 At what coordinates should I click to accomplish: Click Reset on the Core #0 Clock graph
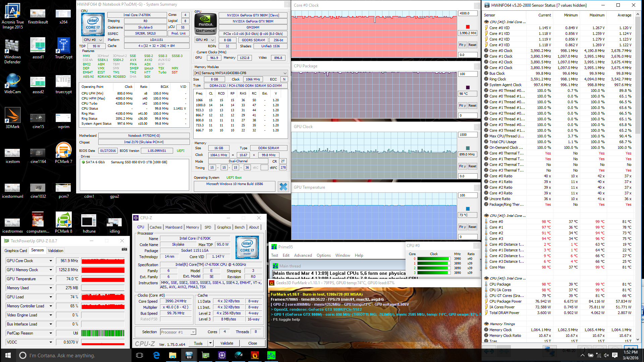pos(472,45)
